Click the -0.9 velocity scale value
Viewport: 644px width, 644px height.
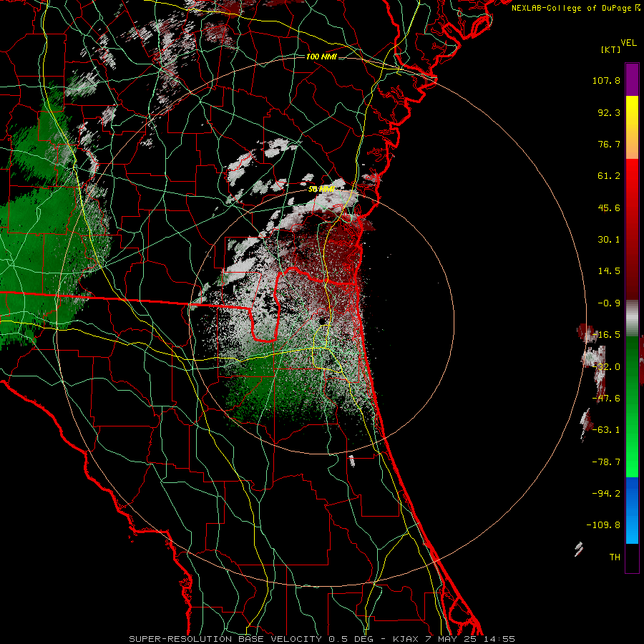609,303
